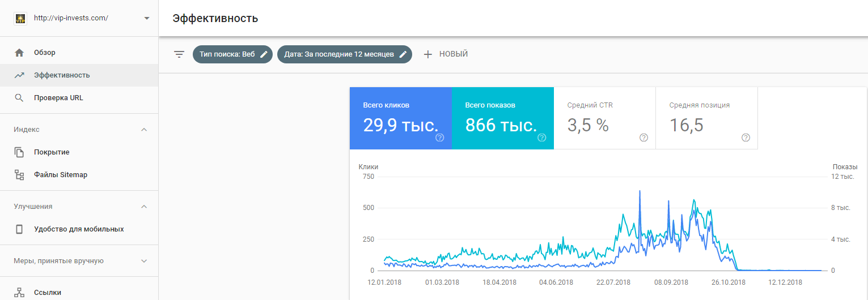Toggle the Всего показов metric card

coord(502,118)
